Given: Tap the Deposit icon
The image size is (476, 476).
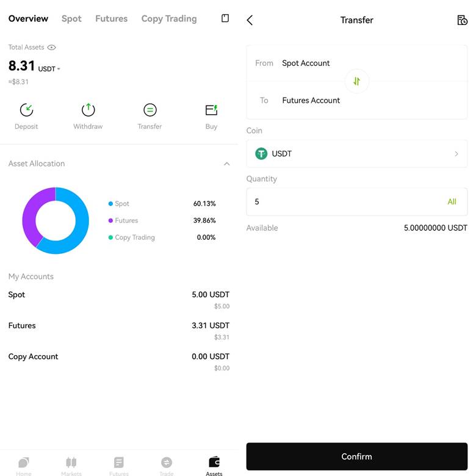Looking at the screenshot, I should [26, 110].
